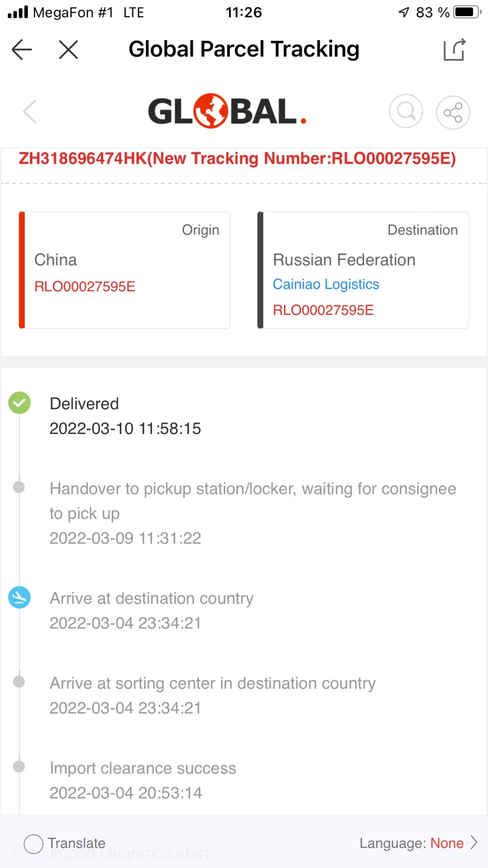Screen dimensions: 488x868
Task: Tap the back arrow in navigation bar
Action: coord(22,49)
